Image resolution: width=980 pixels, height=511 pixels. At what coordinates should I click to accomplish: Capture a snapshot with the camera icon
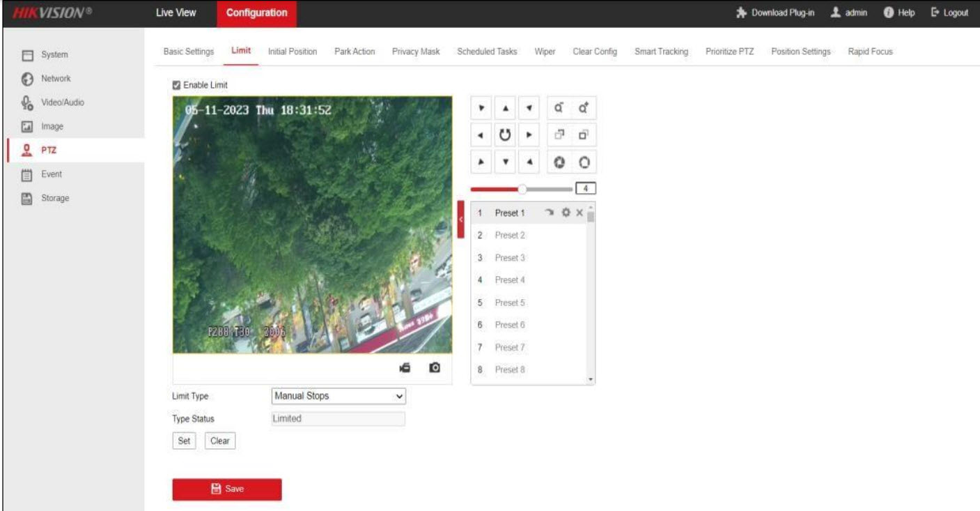pos(435,367)
